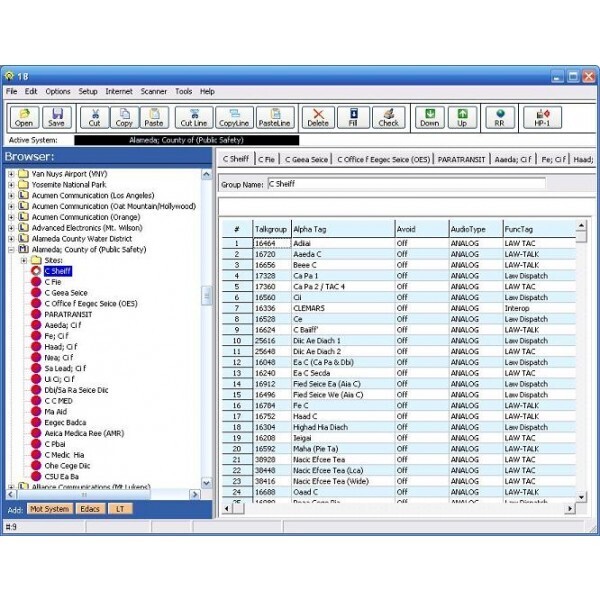Viewport: 600px width, 600px height.
Task: Switch to the PARATRANSIT tab
Action: (461, 159)
